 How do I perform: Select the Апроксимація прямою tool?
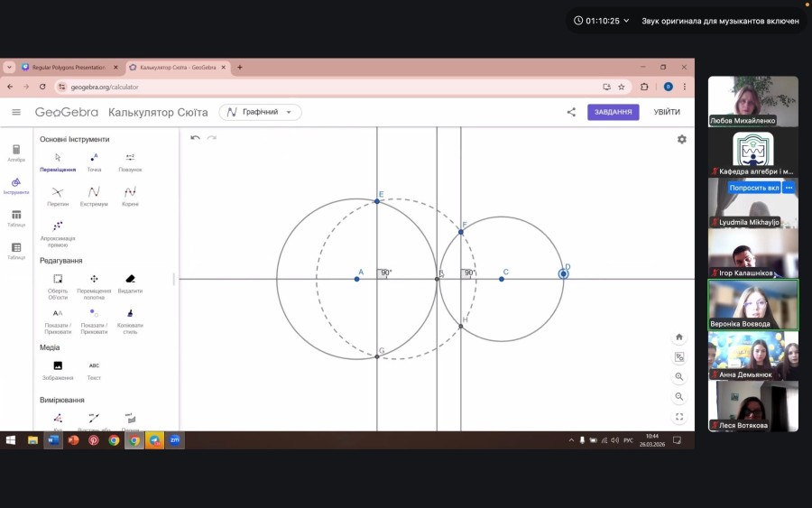tap(58, 233)
